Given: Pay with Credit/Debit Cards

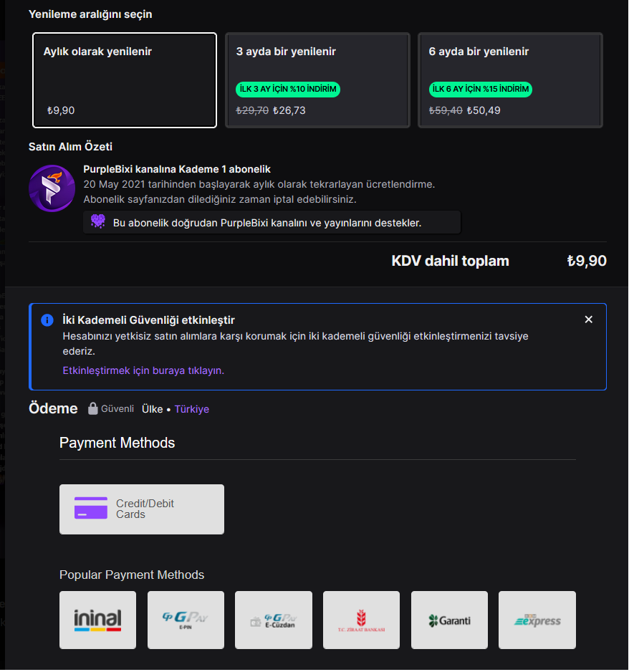Looking at the screenshot, I should click(142, 509).
